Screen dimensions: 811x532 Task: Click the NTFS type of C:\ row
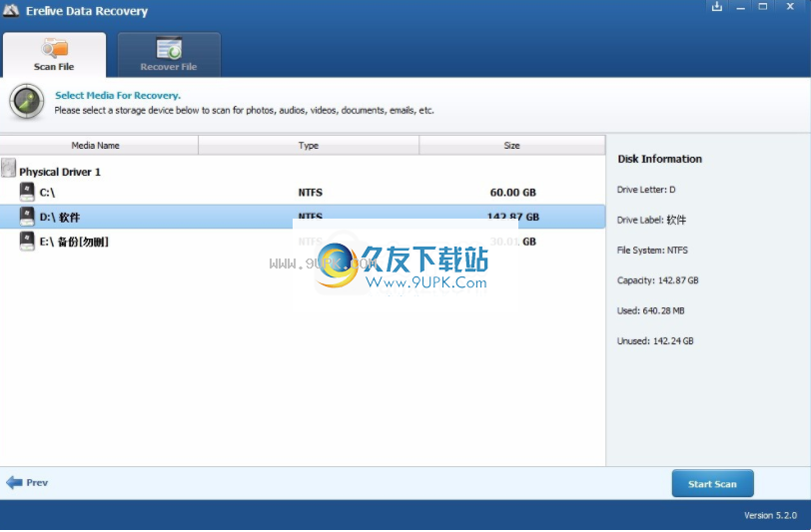point(311,193)
